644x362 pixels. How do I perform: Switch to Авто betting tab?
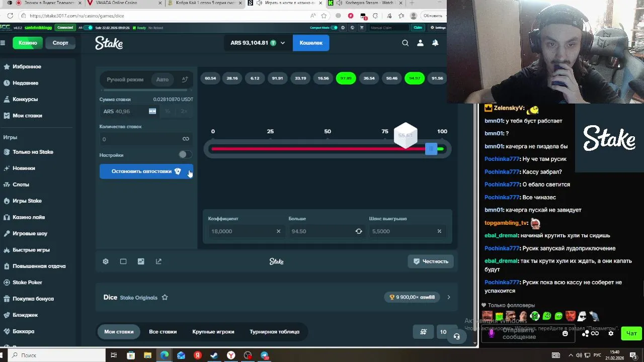click(x=162, y=79)
